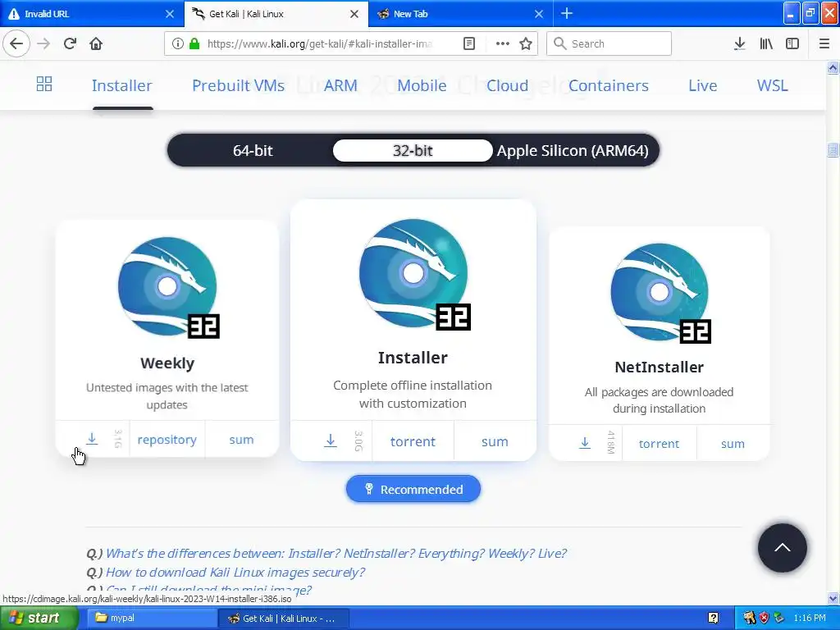Click the NetInstaller sum link

click(x=733, y=444)
